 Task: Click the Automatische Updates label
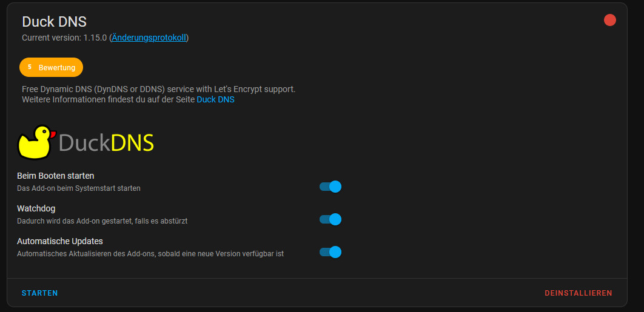tap(60, 241)
